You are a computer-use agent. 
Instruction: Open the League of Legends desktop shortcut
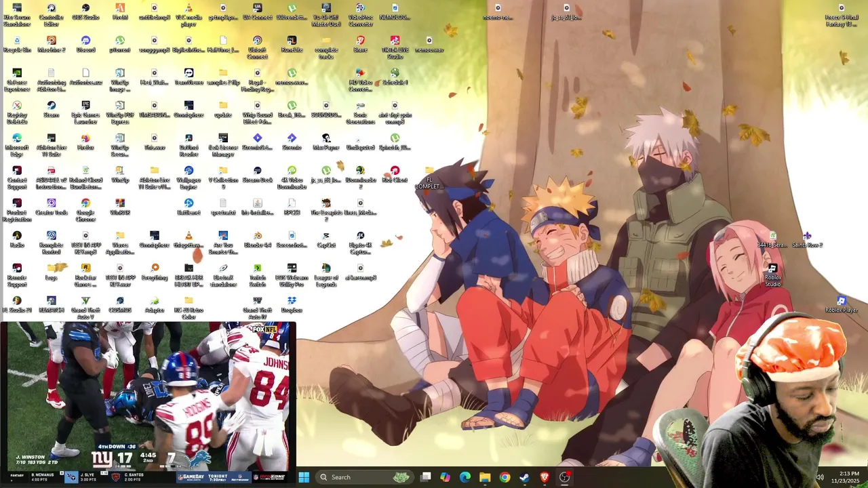click(326, 275)
